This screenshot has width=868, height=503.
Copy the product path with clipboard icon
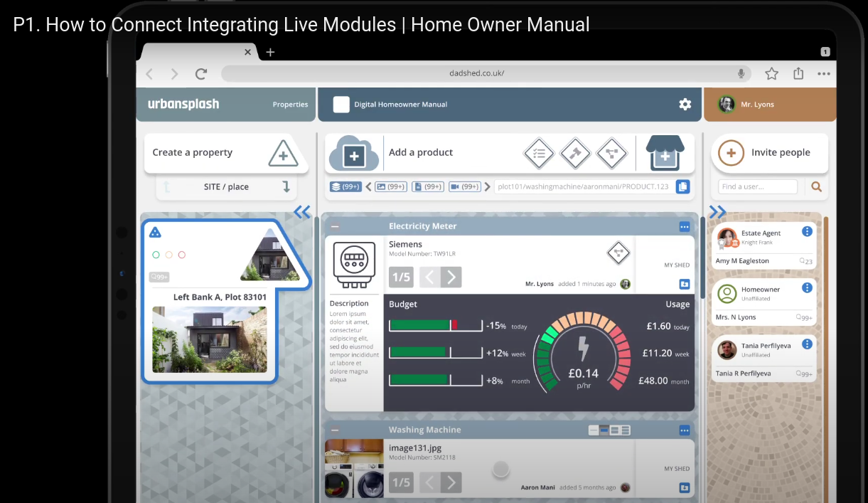682,187
